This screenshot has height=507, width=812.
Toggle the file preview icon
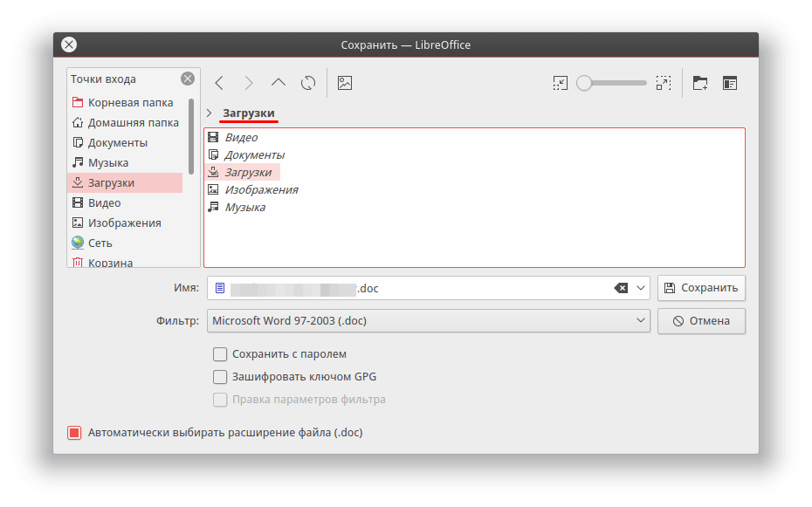345,83
